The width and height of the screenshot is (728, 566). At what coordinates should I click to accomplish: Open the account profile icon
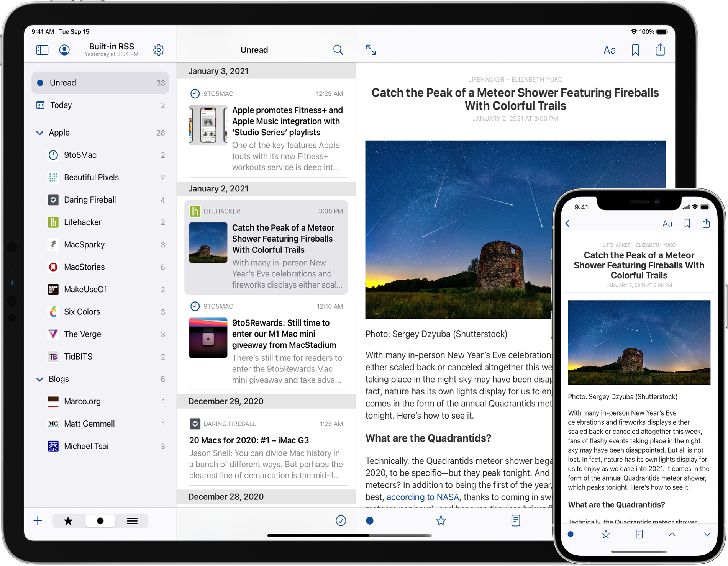64,50
